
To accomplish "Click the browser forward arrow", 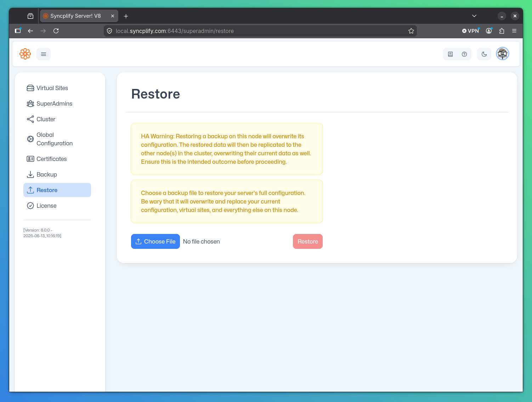I will pyautogui.click(x=43, y=31).
